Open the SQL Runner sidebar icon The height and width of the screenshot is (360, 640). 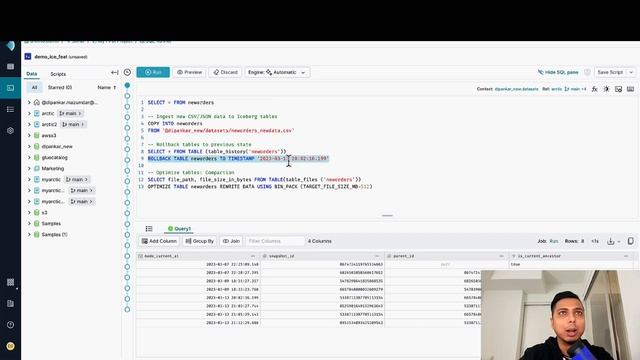(x=11, y=88)
